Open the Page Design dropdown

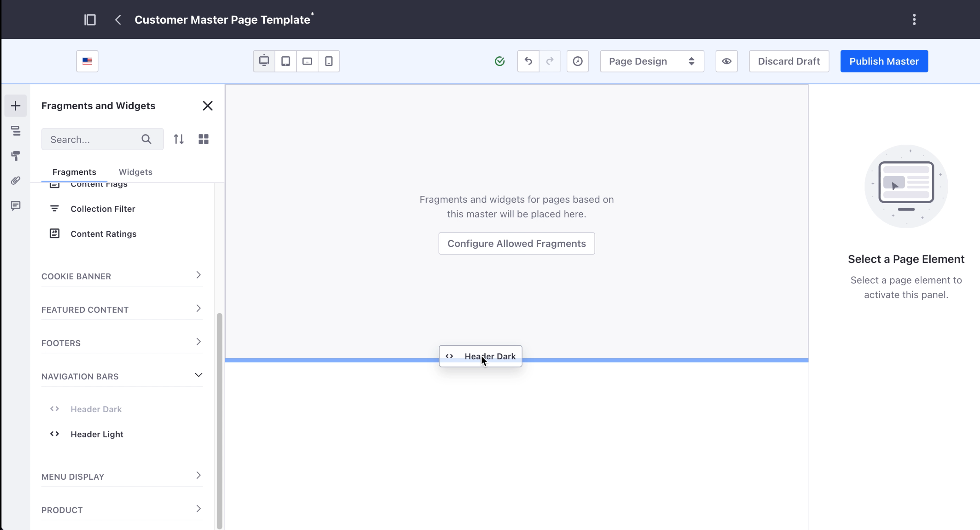click(x=650, y=61)
